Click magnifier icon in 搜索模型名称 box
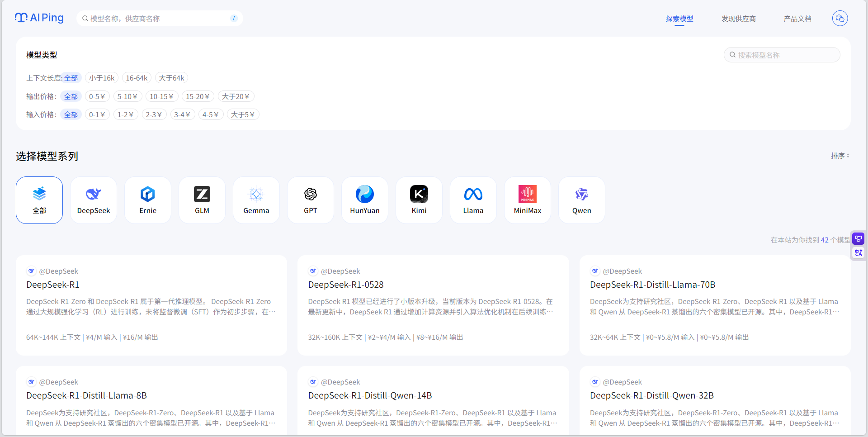 pyautogui.click(x=732, y=55)
